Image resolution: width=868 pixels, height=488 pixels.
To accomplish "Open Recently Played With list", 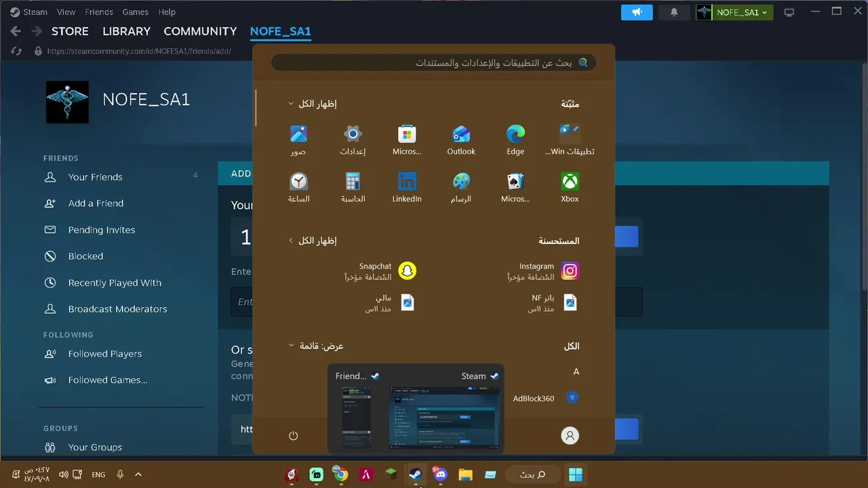I will 115,283.
